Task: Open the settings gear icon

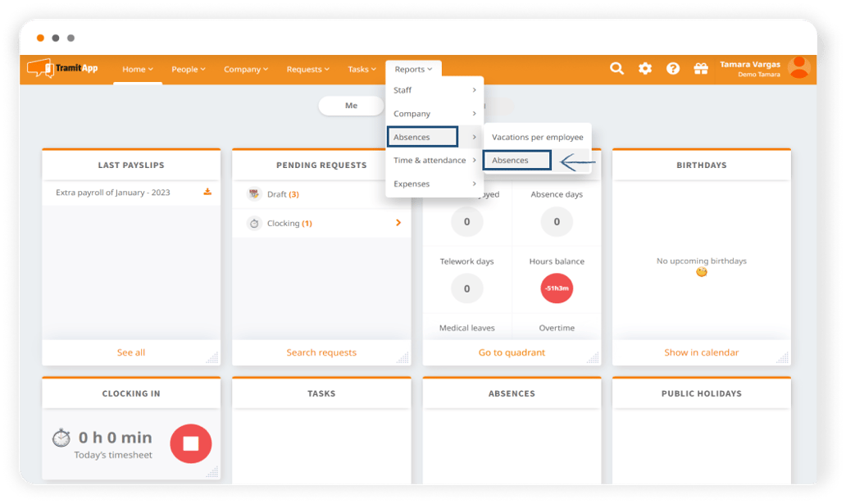Action: click(x=645, y=69)
